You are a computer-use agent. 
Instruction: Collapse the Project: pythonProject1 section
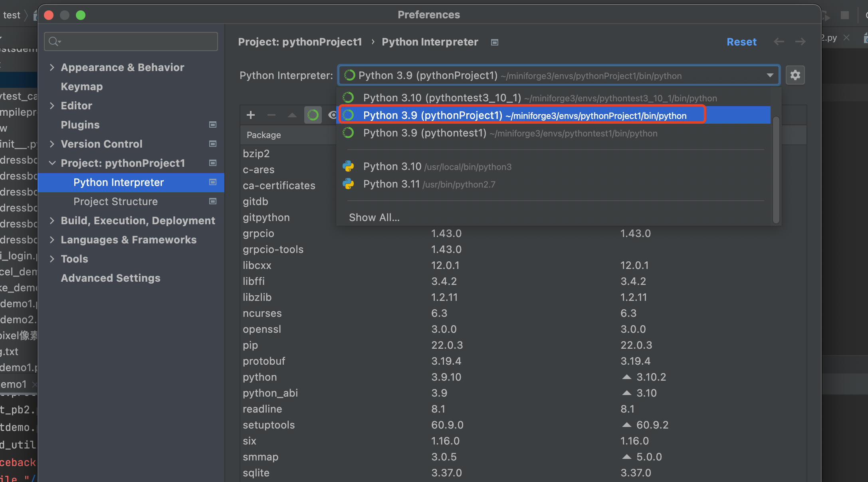point(52,163)
